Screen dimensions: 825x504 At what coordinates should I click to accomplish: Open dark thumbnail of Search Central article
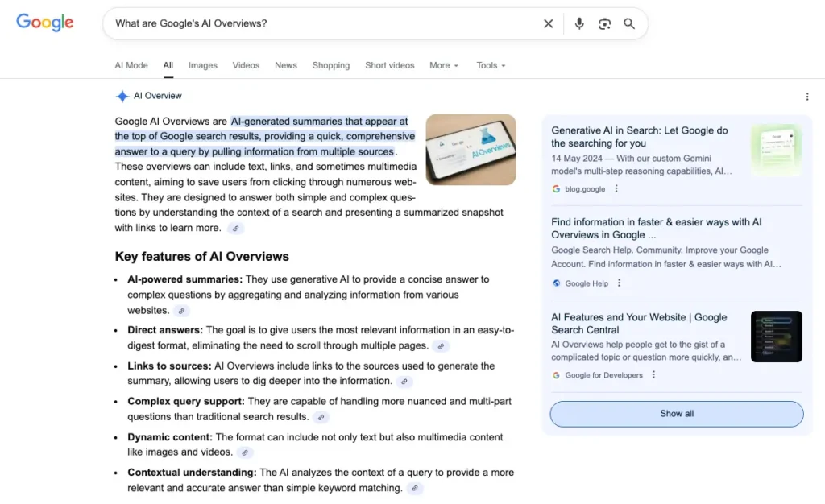point(777,337)
